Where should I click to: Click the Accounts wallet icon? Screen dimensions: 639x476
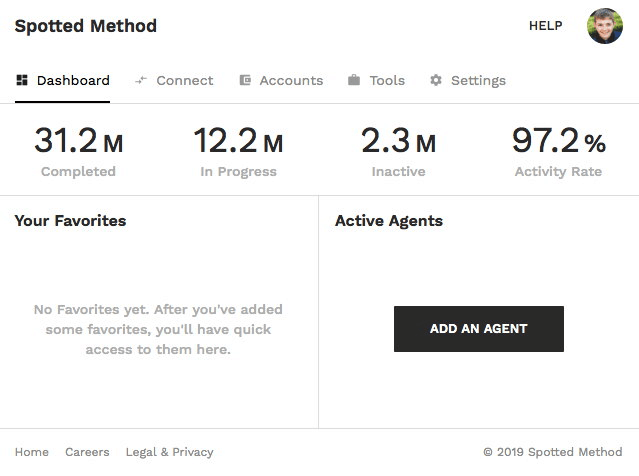[x=245, y=80]
